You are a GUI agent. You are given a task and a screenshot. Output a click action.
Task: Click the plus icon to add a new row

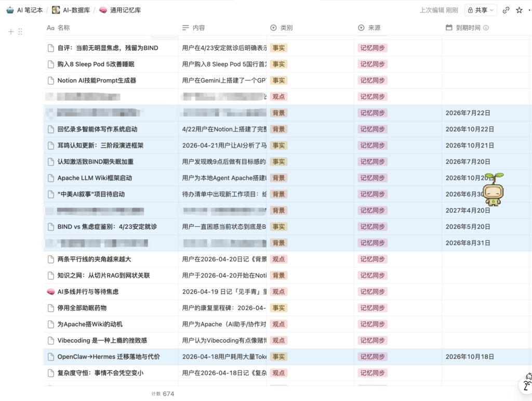[x=11, y=32]
